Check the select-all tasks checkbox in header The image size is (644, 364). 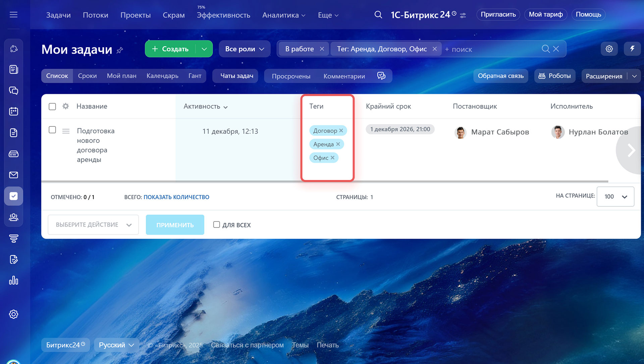click(52, 107)
